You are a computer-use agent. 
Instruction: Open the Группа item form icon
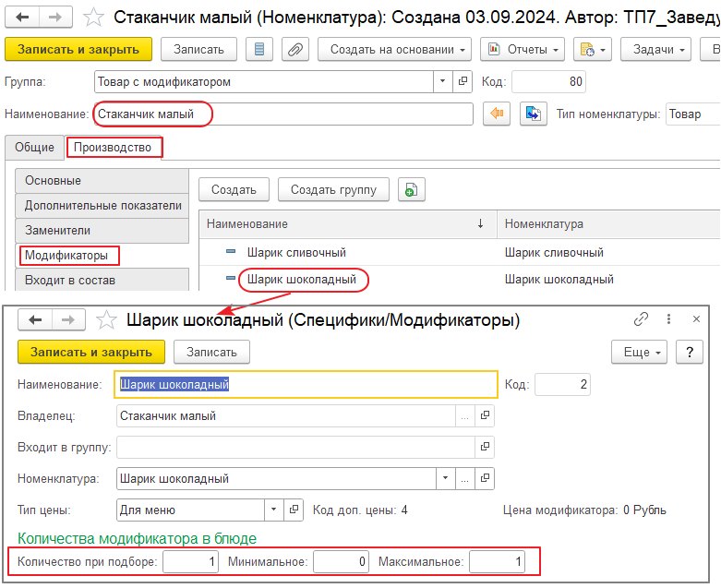pyautogui.click(x=463, y=81)
